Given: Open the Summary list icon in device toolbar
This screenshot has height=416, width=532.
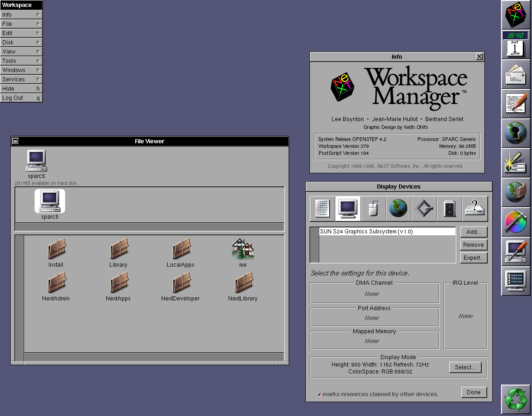Looking at the screenshot, I should 322,208.
